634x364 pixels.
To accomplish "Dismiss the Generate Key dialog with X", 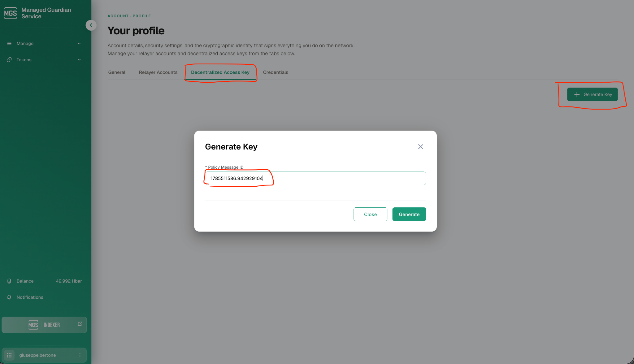I will [420, 147].
